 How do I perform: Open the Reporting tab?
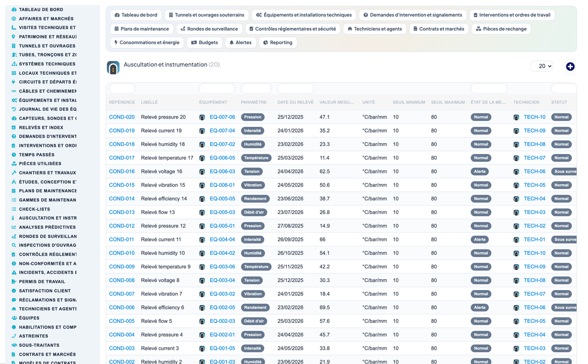click(x=277, y=43)
